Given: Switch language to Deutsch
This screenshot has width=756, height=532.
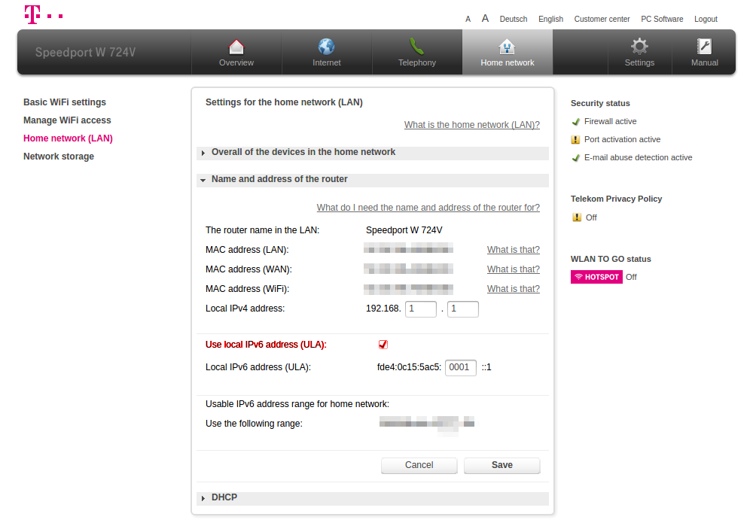Looking at the screenshot, I should click(514, 19).
